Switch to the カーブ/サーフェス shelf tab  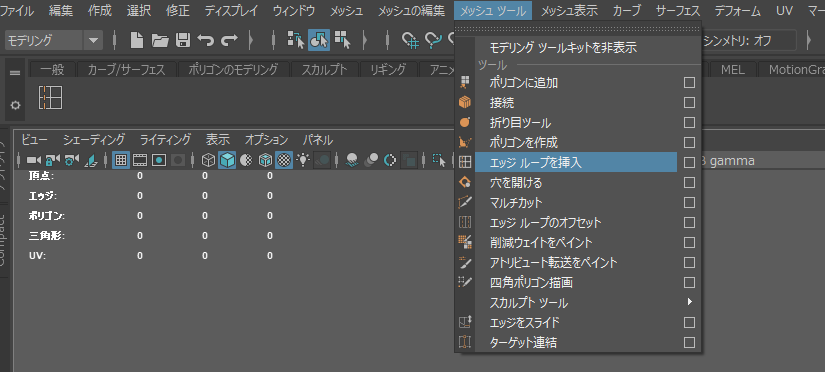tap(127, 69)
